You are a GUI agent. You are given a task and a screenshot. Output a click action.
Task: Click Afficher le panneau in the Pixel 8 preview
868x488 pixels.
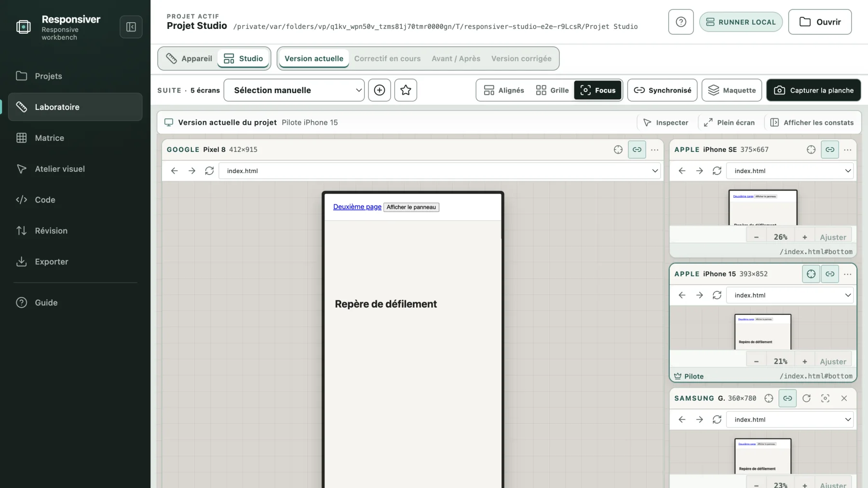[411, 207]
